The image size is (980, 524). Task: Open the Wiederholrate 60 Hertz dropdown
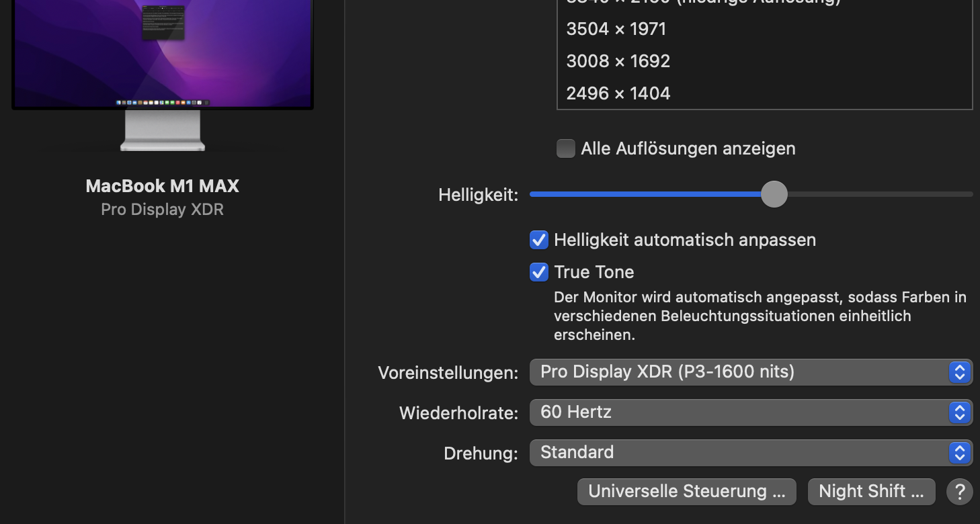point(751,412)
